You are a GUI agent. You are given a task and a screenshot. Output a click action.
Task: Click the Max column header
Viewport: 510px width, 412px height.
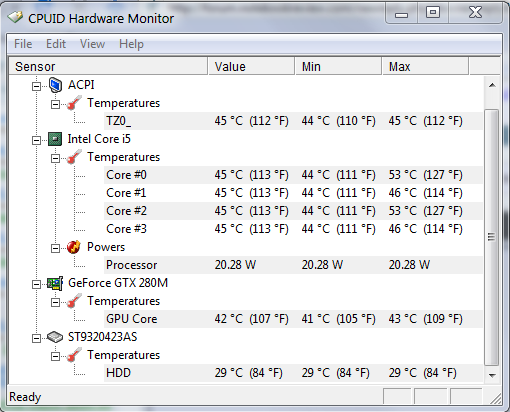tap(426, 66)
